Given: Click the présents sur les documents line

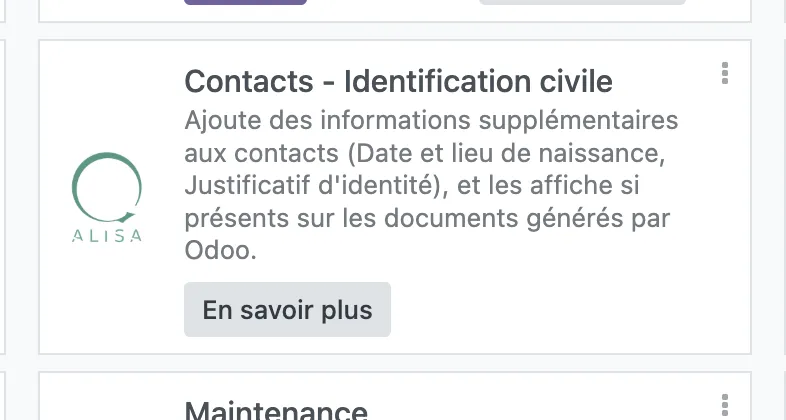Looking at the screenshot, I should point(427,219).
